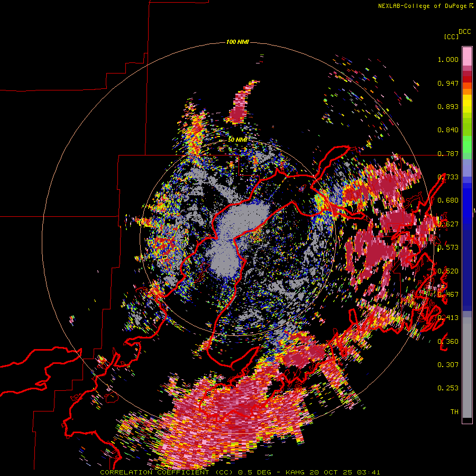Select the 0.627 scale value
476x476 pixels.
pyautogui.click(x=448, y=224)
